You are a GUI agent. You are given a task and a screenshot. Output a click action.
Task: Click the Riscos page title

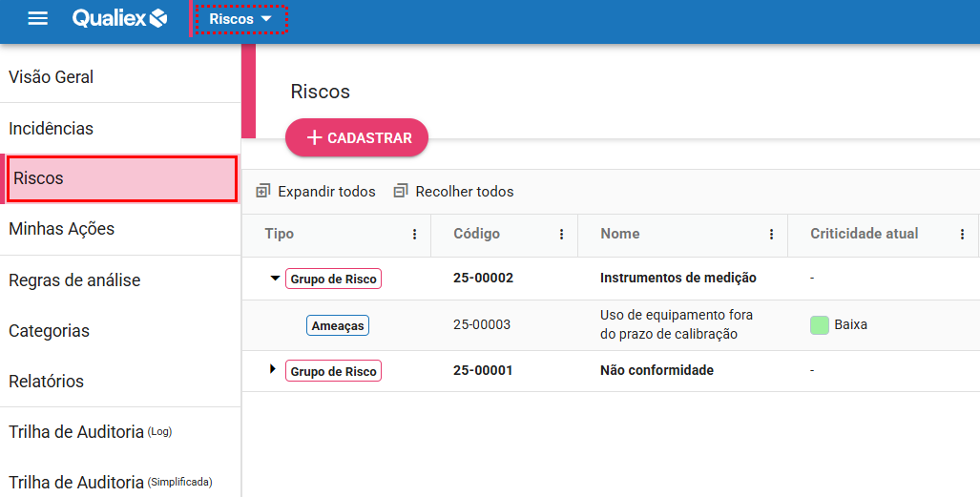click(320, 92)
